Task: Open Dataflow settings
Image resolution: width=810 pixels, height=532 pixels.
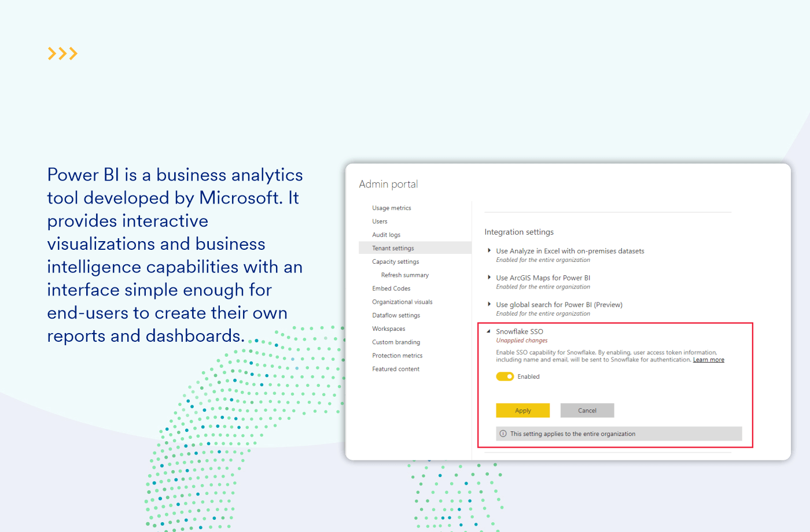Action: (396, 315)
